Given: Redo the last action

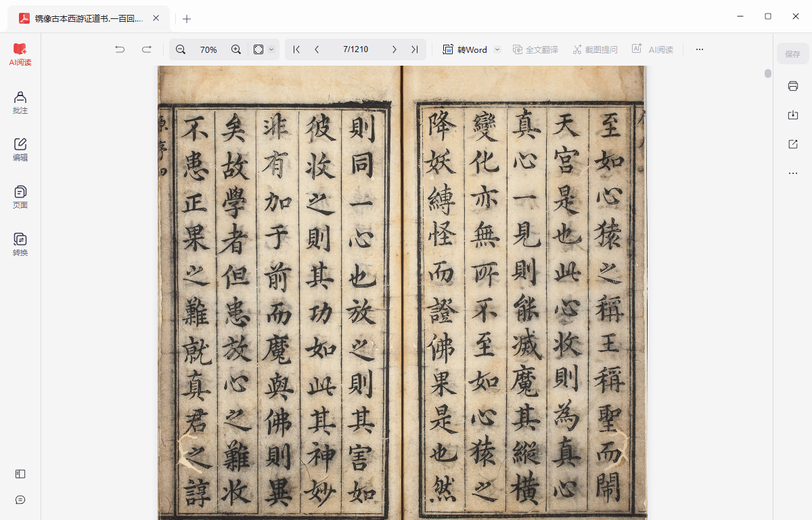Looking at the screenshot, I should click(x=146, y=49).
